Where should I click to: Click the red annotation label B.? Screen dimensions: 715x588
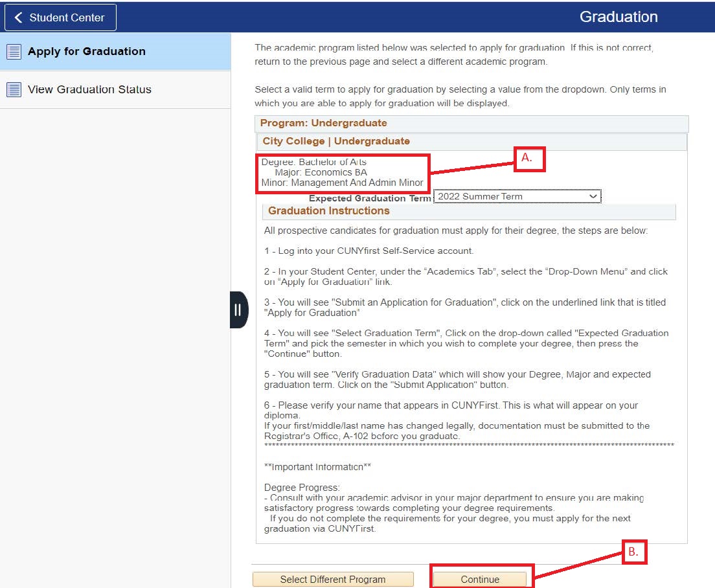634,552
